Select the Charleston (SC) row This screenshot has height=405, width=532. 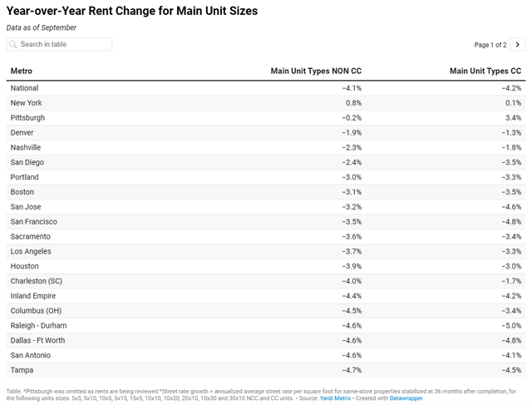[266, 281]
